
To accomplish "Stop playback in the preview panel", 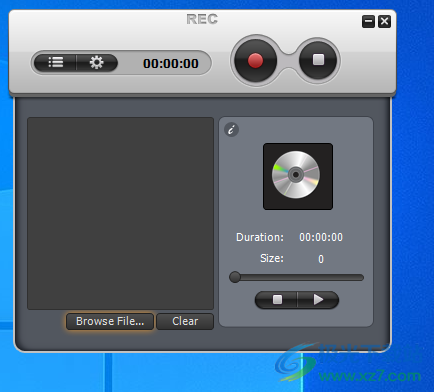I will 277,300.
